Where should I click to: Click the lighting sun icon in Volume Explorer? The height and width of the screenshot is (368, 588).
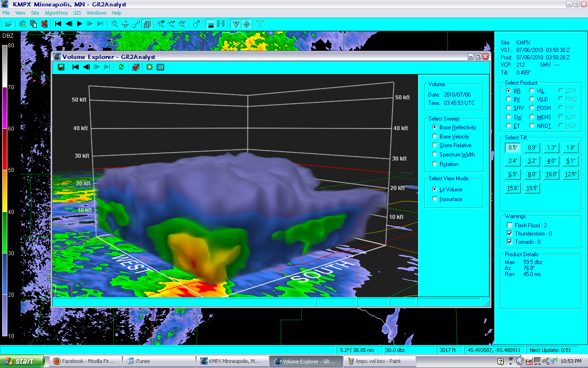coord(149,67)
